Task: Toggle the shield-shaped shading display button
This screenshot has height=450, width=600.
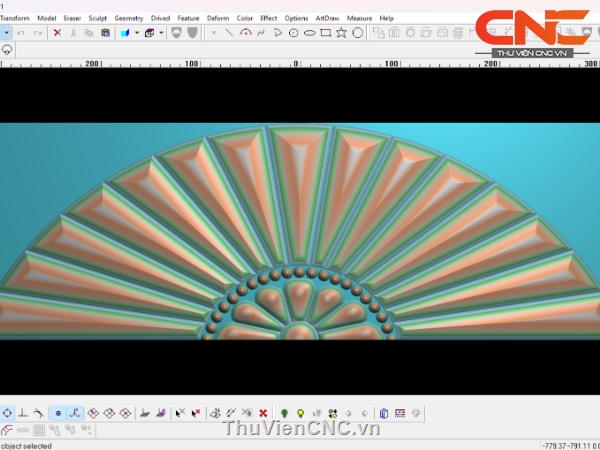Action: pos(178,33)
